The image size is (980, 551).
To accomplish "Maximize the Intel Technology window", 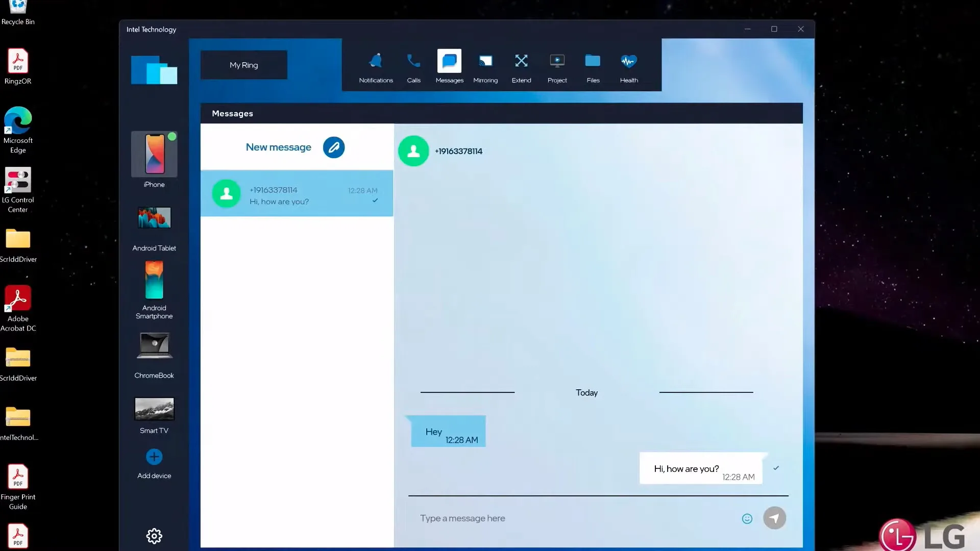I will (x=774, y=29).
